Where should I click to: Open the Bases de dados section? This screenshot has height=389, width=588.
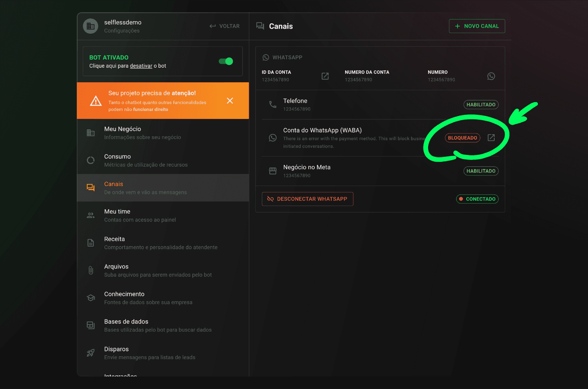163,326
